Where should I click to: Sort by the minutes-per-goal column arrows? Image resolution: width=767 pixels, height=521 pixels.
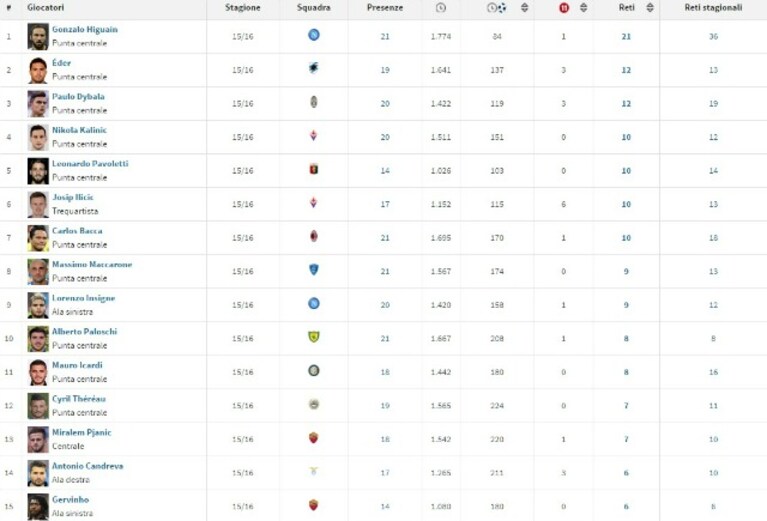(524, 7)
